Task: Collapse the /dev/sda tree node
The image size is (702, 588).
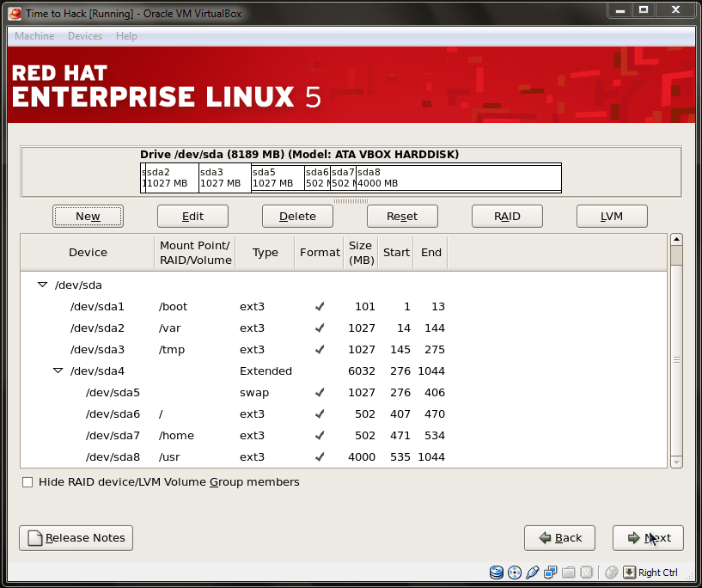Action: [x=42, y=285]
